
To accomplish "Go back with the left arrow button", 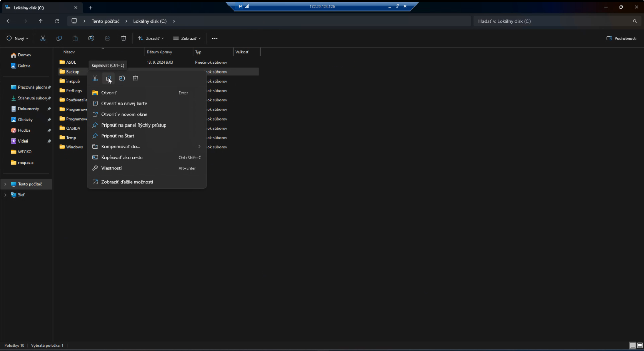I will pyautogui.click(x=9, y=21).
